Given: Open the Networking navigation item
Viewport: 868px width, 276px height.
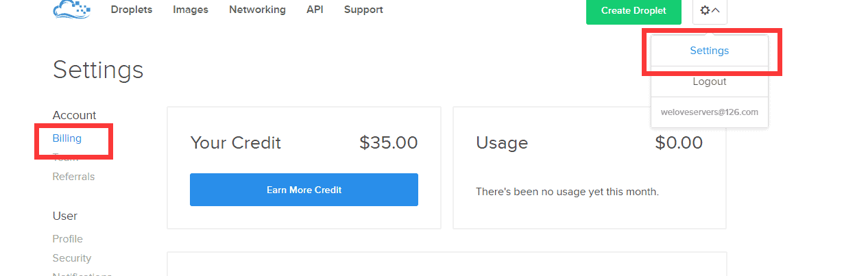Looking at the screenshot, I should tap(257, 10).
